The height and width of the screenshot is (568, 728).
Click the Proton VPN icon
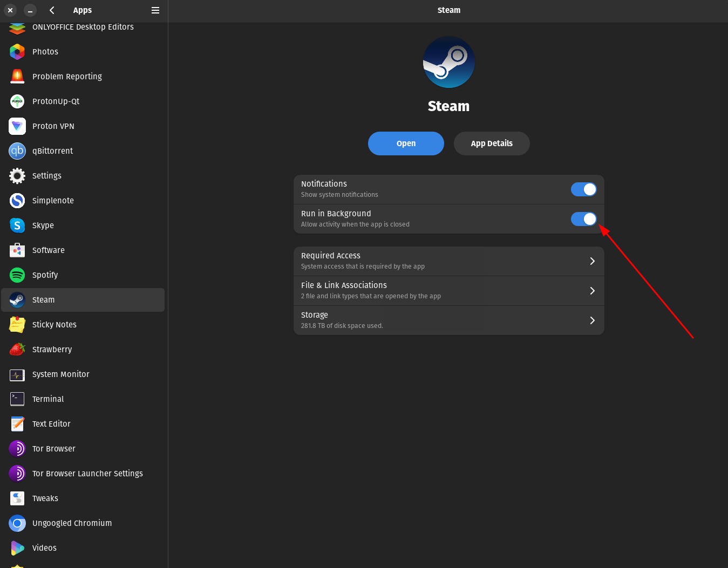(17, 126)
